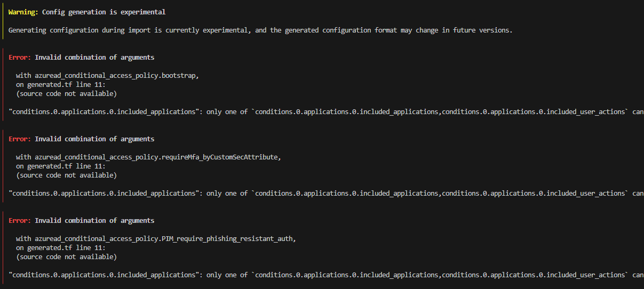
Task: Click "Invalid combination of arguments" above the requireMfa policy
Action: point(94,139)
